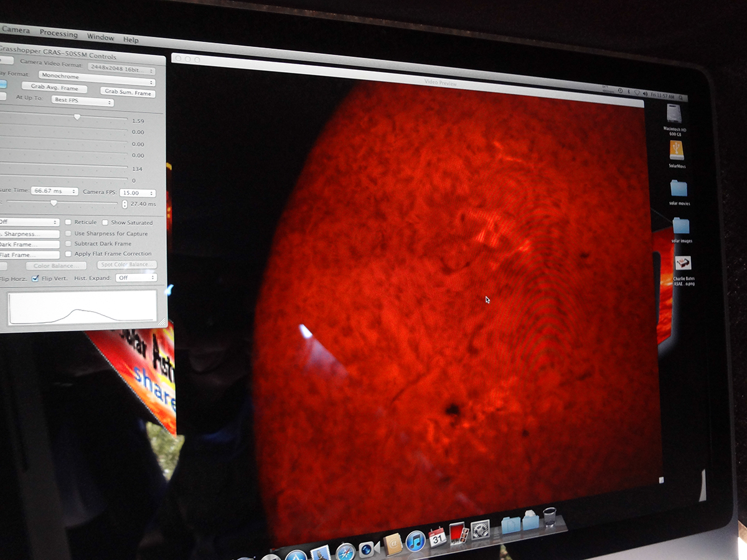The height and width of the screenshot is (560, 747).
Task: Enable Apply Flat Frame Correction
Action: click(68, 254)
